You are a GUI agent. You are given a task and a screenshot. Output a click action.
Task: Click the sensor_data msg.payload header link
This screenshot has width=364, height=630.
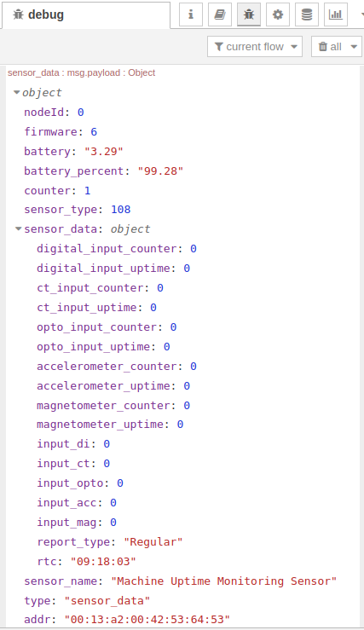click(x=81, y=72)
